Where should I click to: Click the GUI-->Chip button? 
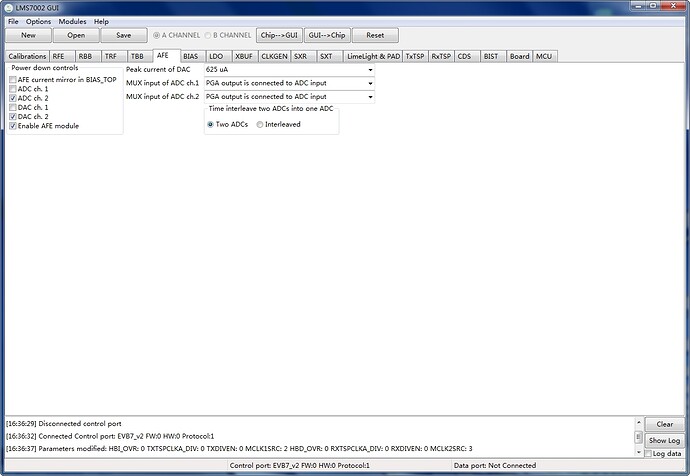[327, 35]
